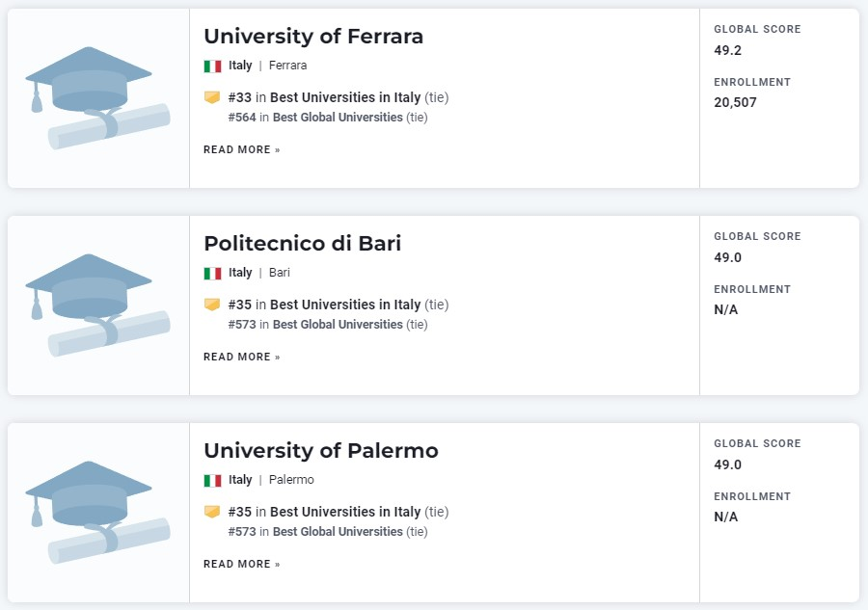Open Palermo's #573 Best Global Universities ranking
This screenshot has height=610, width=868.
click(x=328, y=532)
